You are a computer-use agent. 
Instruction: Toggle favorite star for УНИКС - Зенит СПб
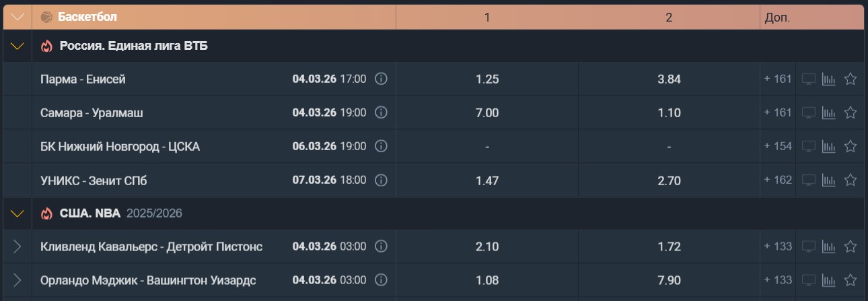click(851, 180)
